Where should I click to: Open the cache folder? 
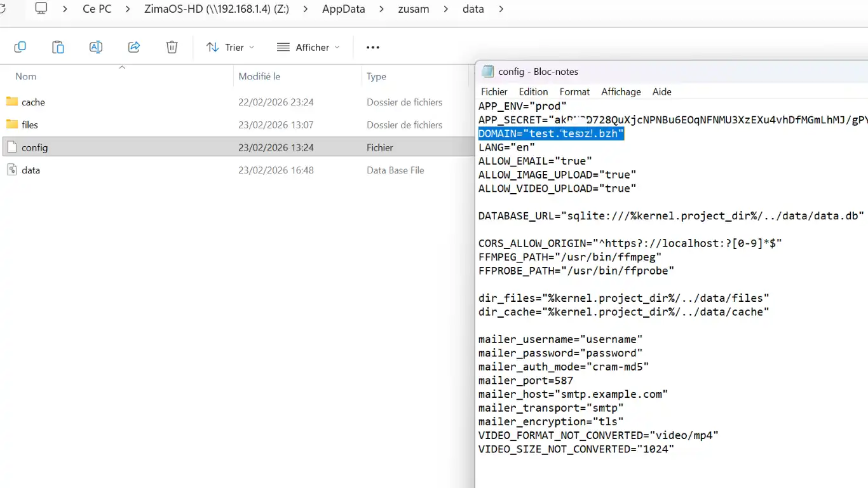pos(33,102)
